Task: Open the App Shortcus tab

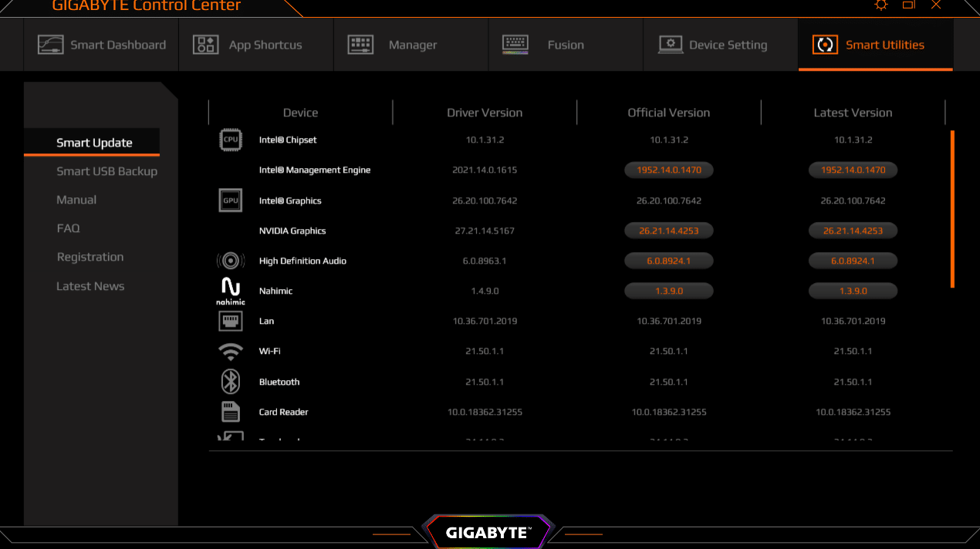Action: pos(256,45)
